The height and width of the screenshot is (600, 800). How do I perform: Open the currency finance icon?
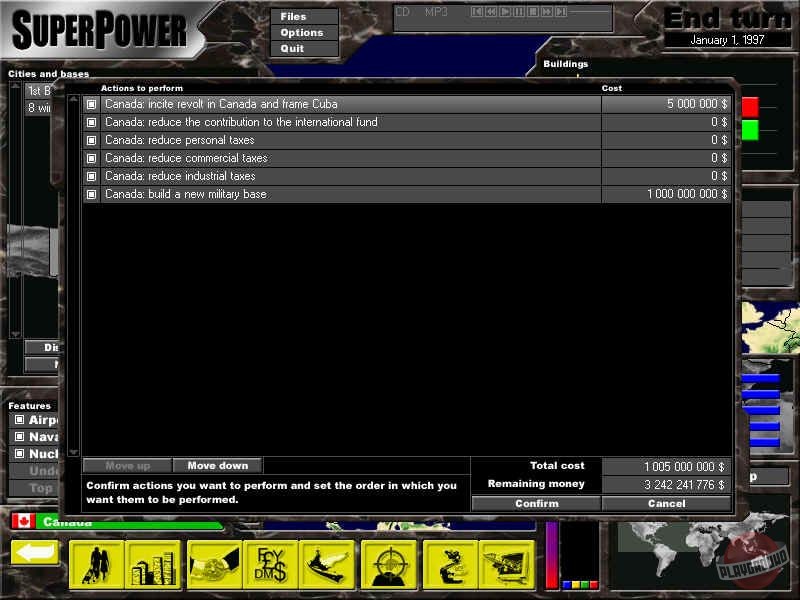[x=271, y=564]
